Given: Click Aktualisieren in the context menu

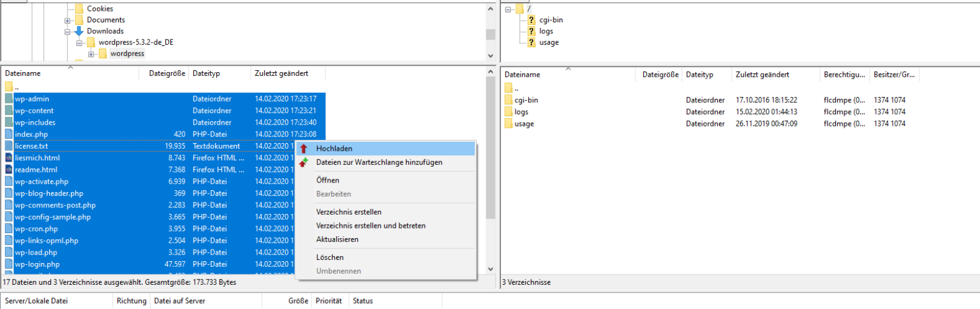Looking at the screenshot, I should point(385,239).
